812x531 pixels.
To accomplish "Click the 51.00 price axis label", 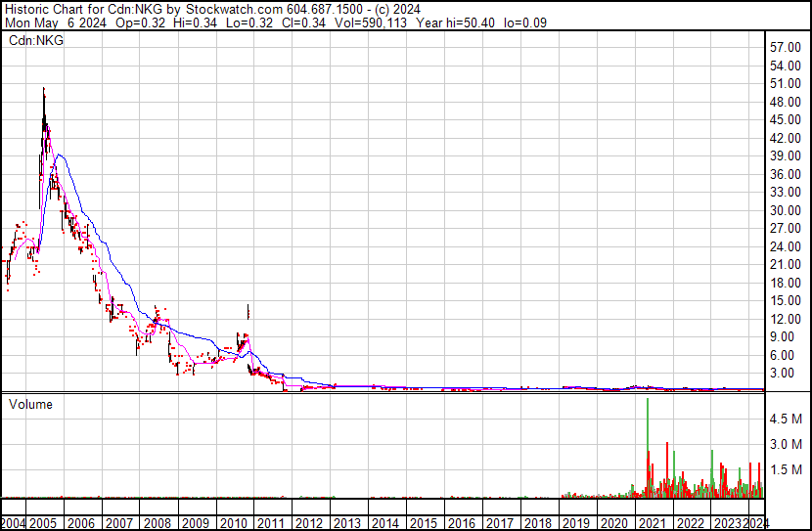I will click(x=786, y=84).
